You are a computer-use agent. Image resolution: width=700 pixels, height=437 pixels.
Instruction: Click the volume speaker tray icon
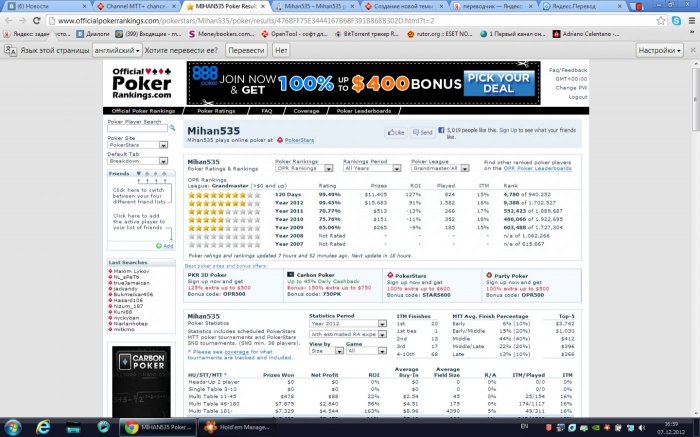[642, 428]
